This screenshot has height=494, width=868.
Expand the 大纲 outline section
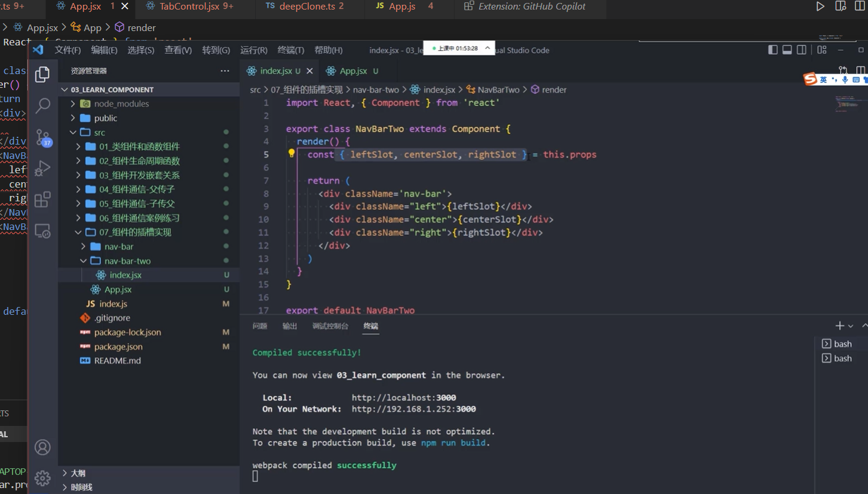[78, 473]
